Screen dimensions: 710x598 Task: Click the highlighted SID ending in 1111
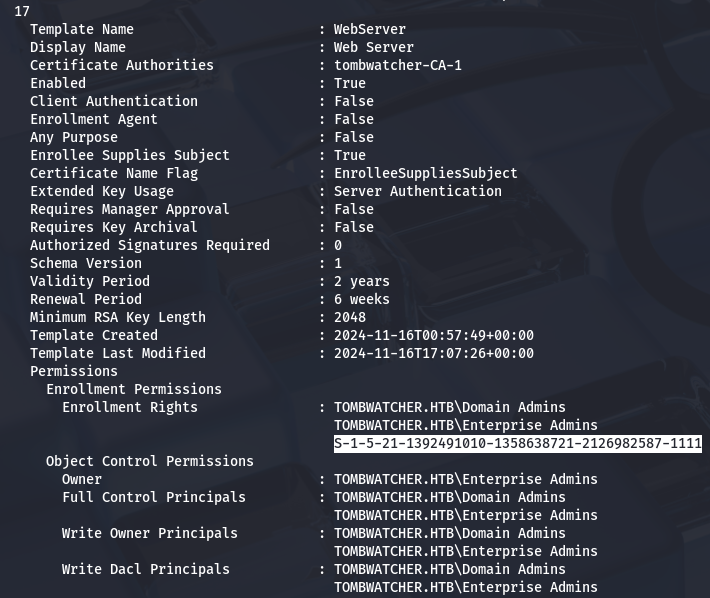tap(517, 443)
